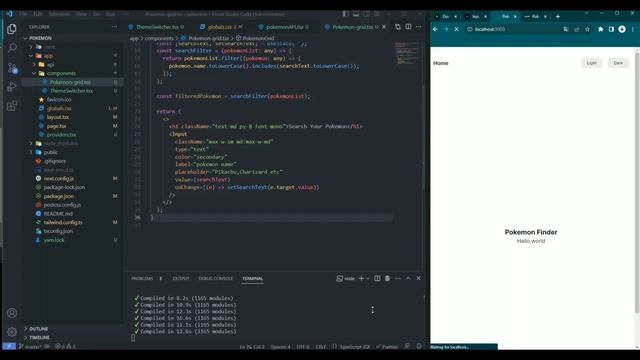Viewport: 640px width, 360px height.
Task: Open package.json in explorer tree
Action: [58, 196]
